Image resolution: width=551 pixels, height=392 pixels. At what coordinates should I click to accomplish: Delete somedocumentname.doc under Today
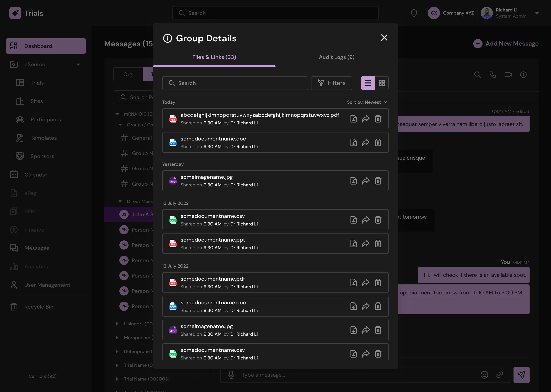click(378, 142)
